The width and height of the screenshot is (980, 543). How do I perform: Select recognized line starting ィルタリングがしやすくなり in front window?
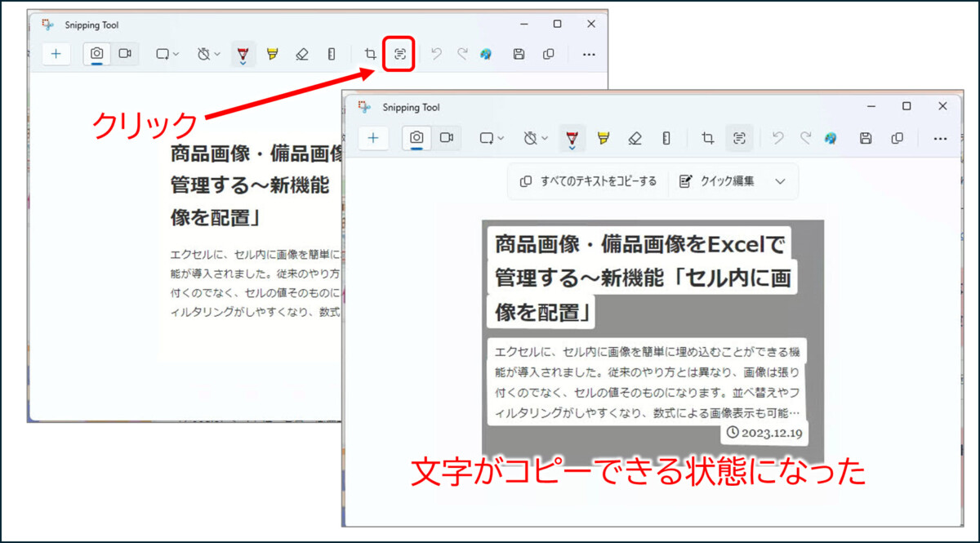point(647,413)
